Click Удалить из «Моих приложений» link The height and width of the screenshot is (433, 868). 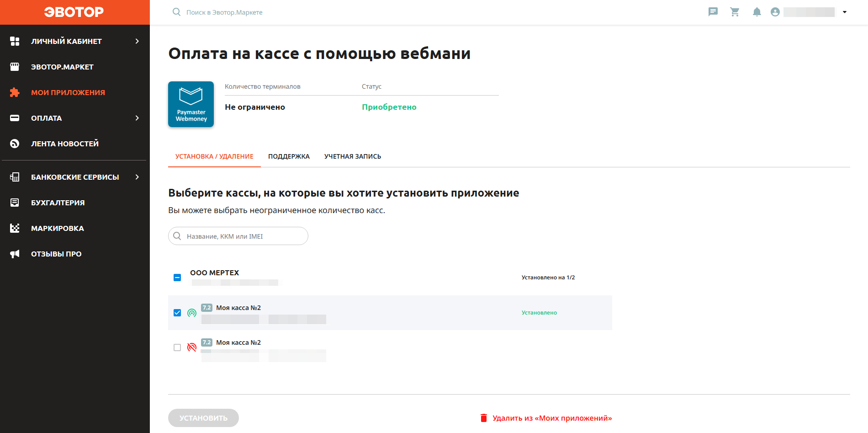tap(552, 418)
